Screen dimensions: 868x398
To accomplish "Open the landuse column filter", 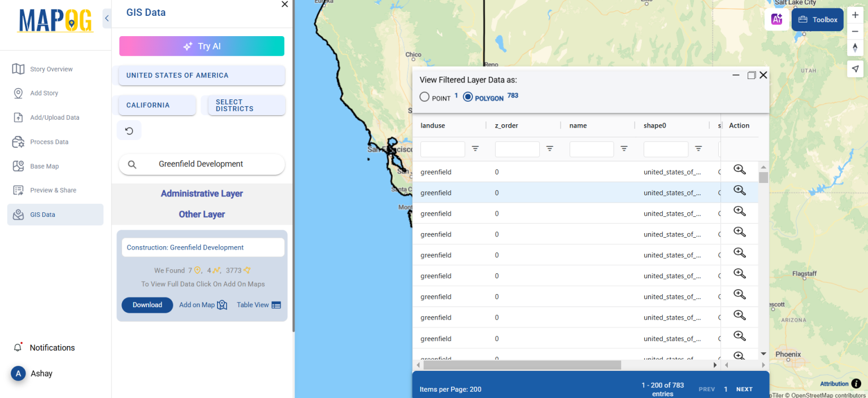I will [x=475, y=148].
